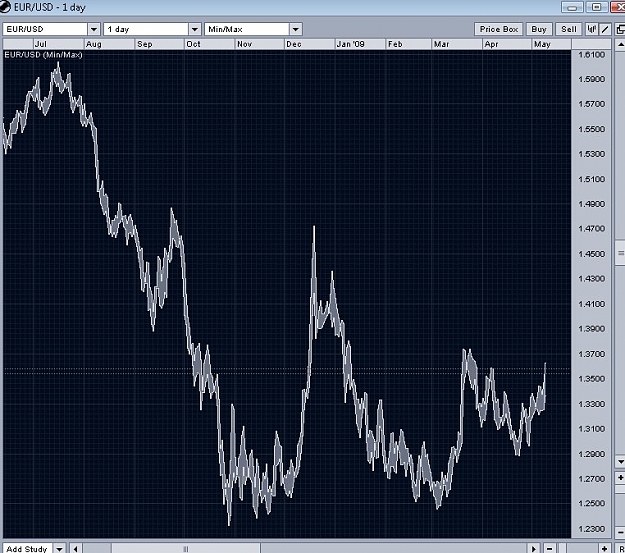The width and height of the screenshot is (625, 553).
Task: Click the application logo icon in the title bar
Action: [x=5, y=7]
